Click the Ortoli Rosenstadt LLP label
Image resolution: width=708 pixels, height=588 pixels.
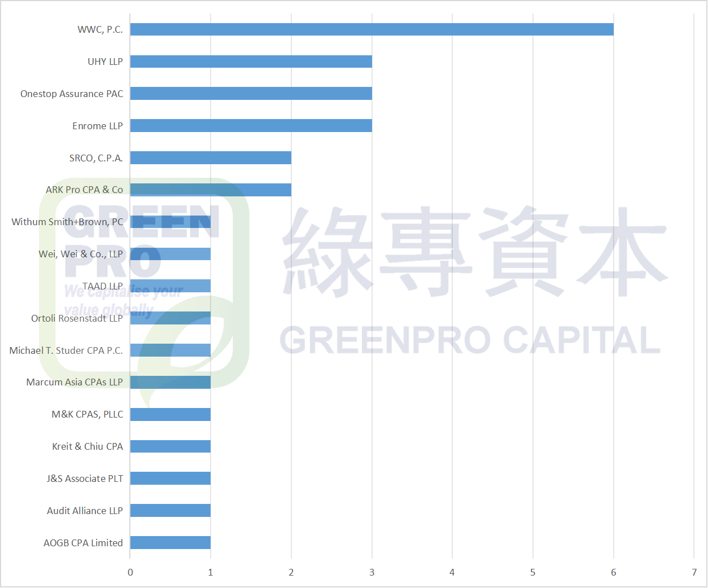tap(76, 318)
